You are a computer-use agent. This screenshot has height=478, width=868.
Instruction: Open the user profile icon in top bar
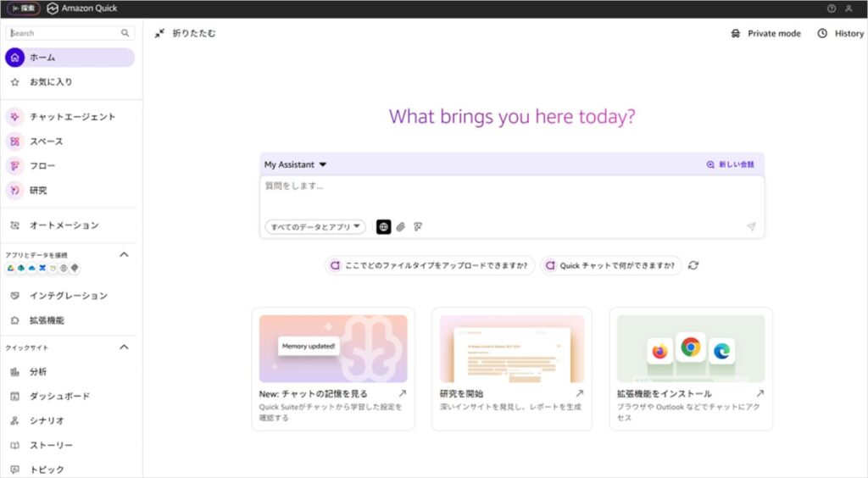[x=849, y=8]
